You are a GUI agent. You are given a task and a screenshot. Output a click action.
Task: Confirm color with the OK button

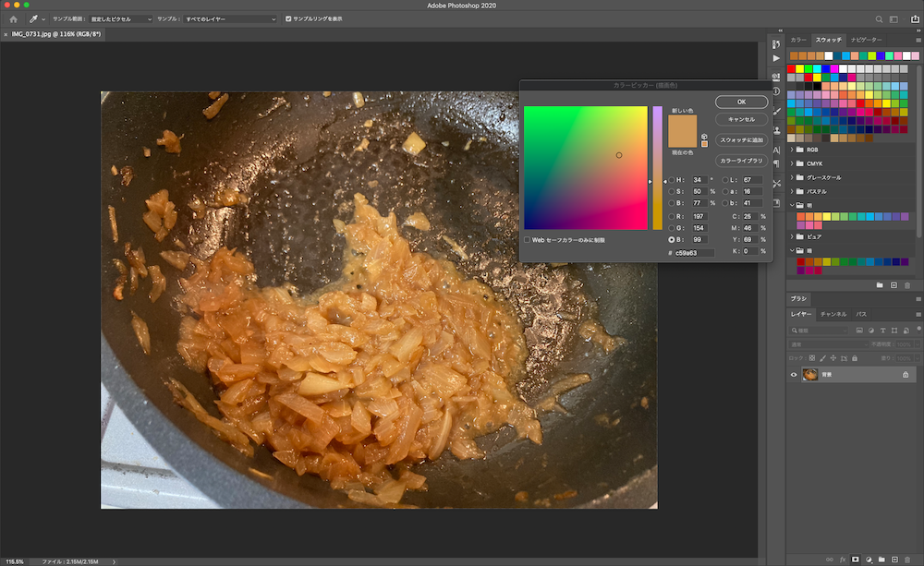(741, 102)
